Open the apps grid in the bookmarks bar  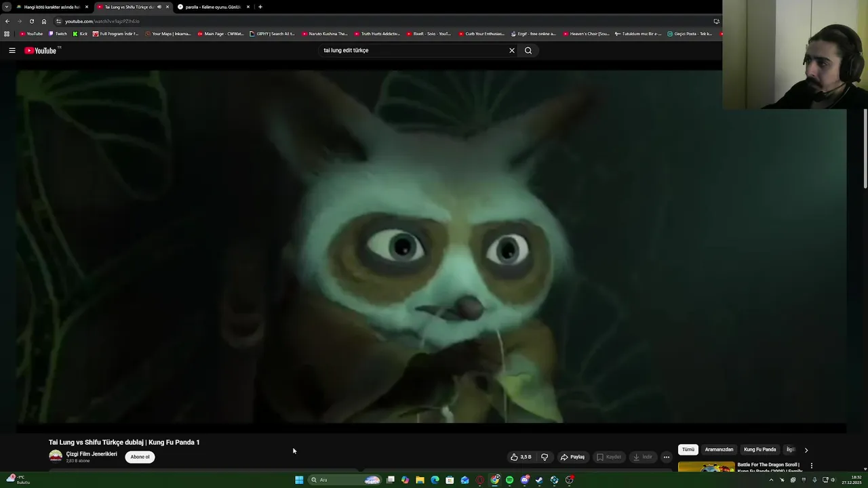click(x=7, y=33)
